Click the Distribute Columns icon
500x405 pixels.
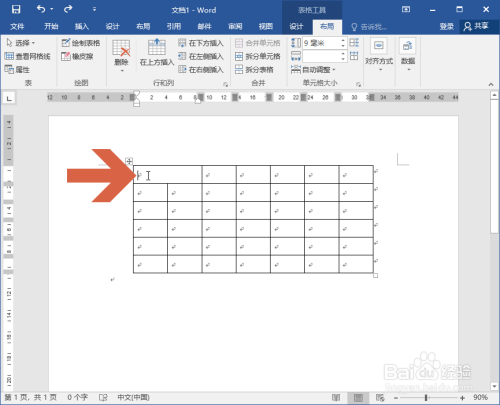coord(354,56)
